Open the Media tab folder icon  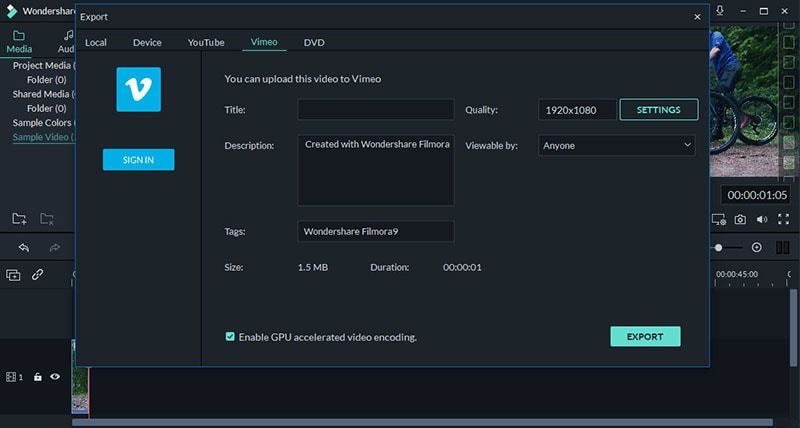[19, 36]
